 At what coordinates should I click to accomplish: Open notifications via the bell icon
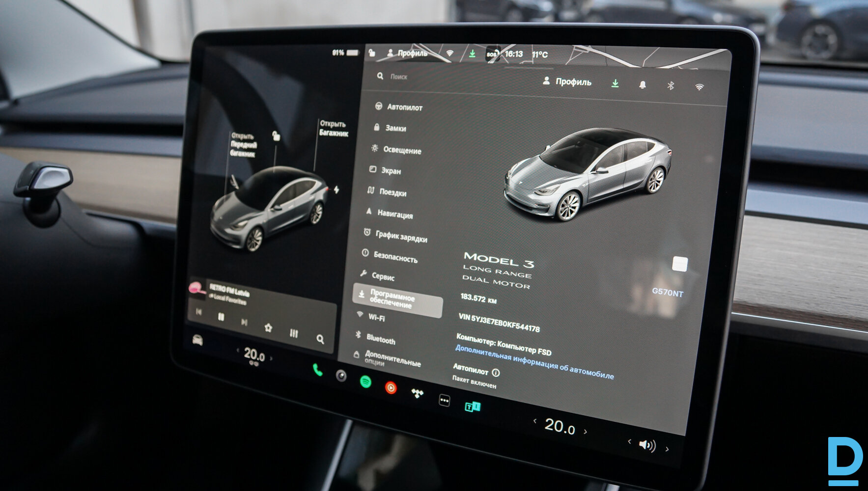coord(643,85)
